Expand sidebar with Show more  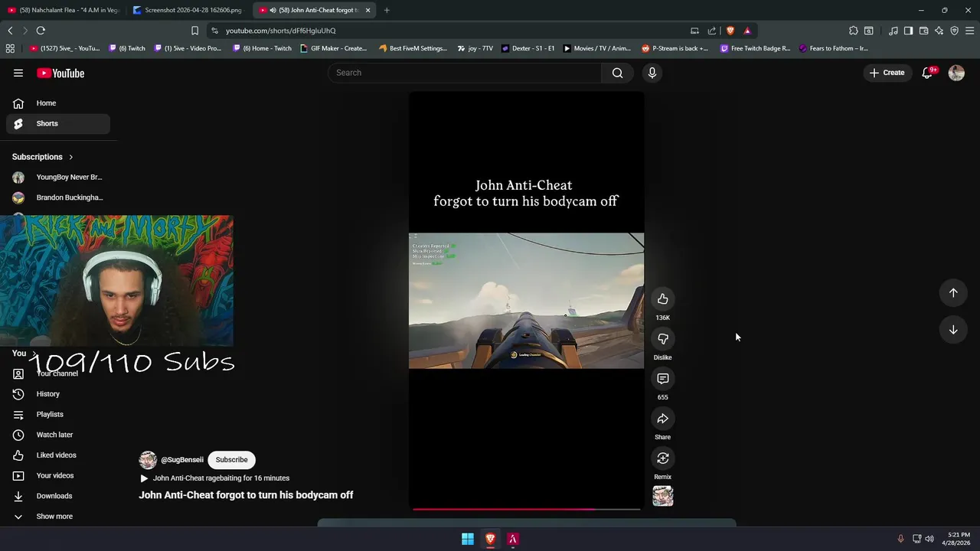click(54, 517)
